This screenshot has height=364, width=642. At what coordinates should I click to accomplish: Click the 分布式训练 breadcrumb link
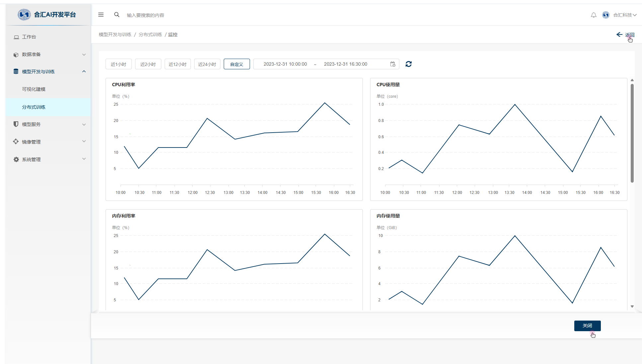(150, 34)
